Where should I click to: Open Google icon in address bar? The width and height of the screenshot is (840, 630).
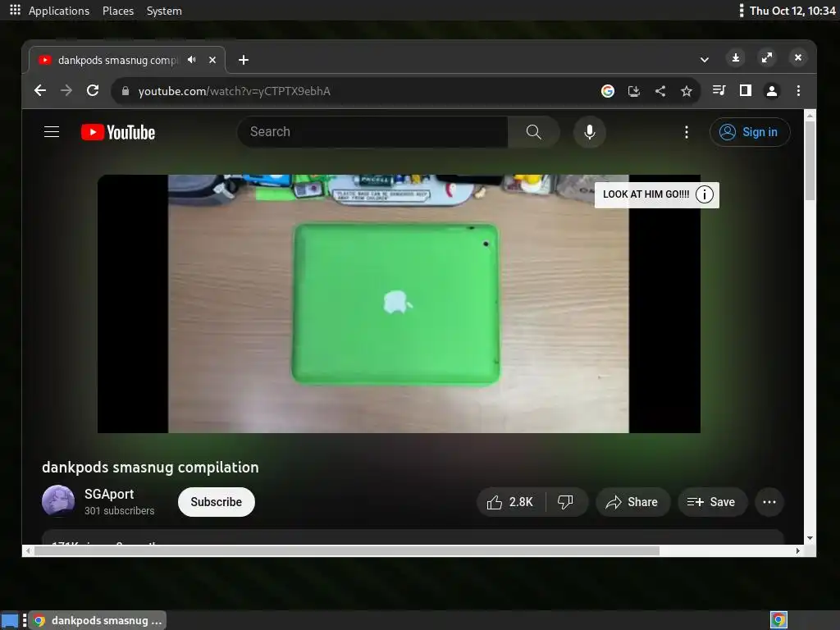608,91
